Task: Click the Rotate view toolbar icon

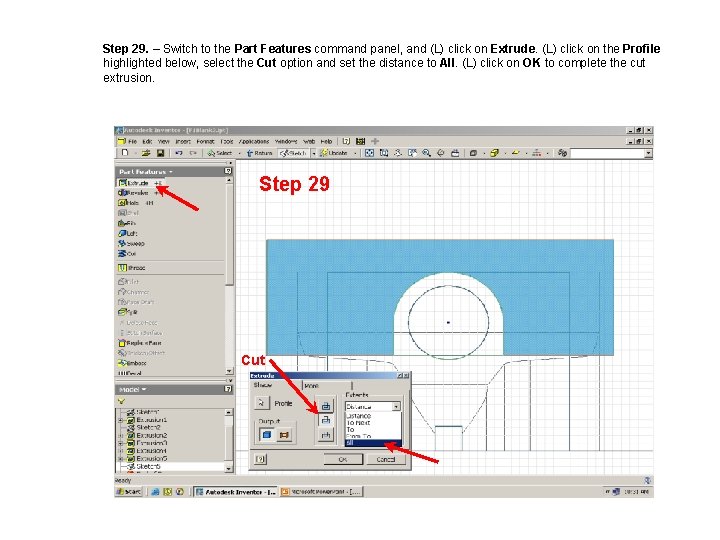Action: (441, 153)
